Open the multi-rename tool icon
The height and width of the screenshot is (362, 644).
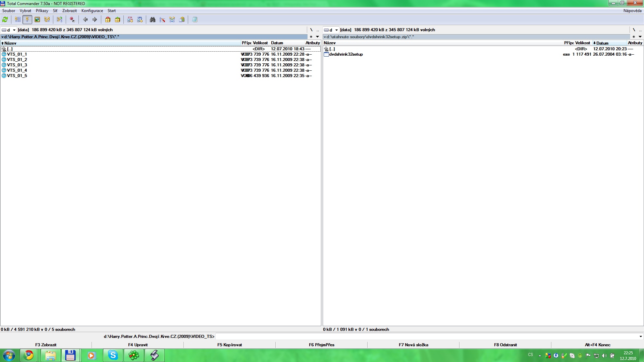coord(162,20)
